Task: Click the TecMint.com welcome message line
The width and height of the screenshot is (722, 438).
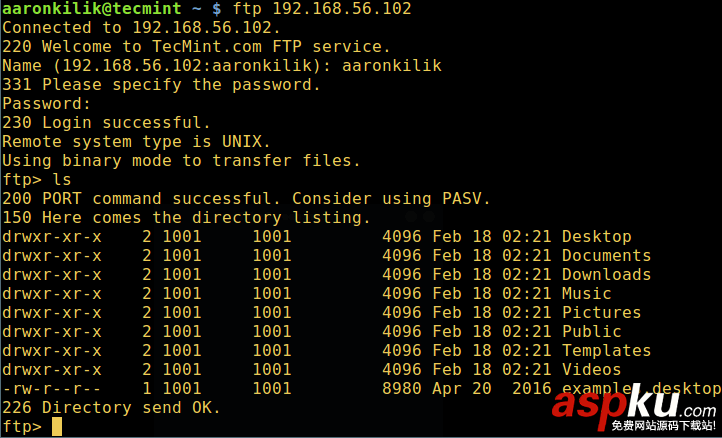Action: (x=196, y=47)
